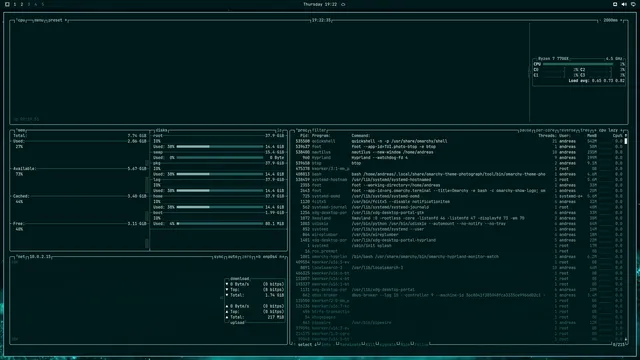
Task: Click the leftmost system tray icon
Action: 615,4
